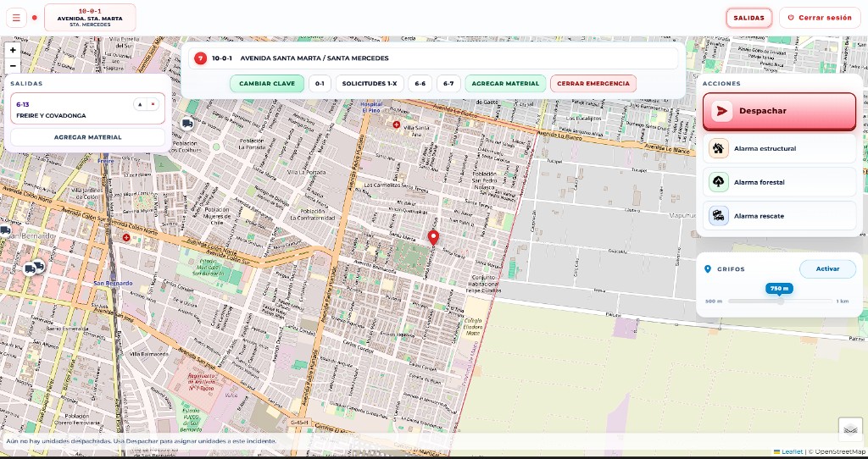
Task: Trigger Alarma forestal
Action: point(780,182)
